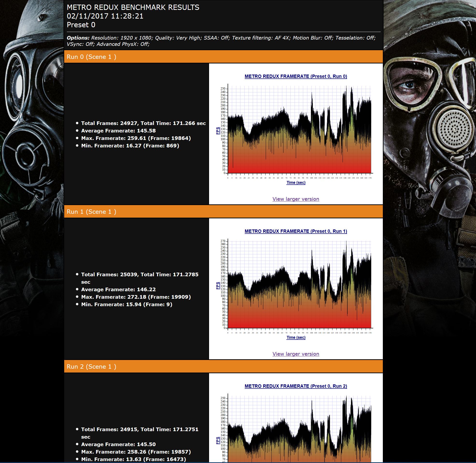
Task: Click the Time (sec) label under Run 0 chart
Action: (296, 183)
